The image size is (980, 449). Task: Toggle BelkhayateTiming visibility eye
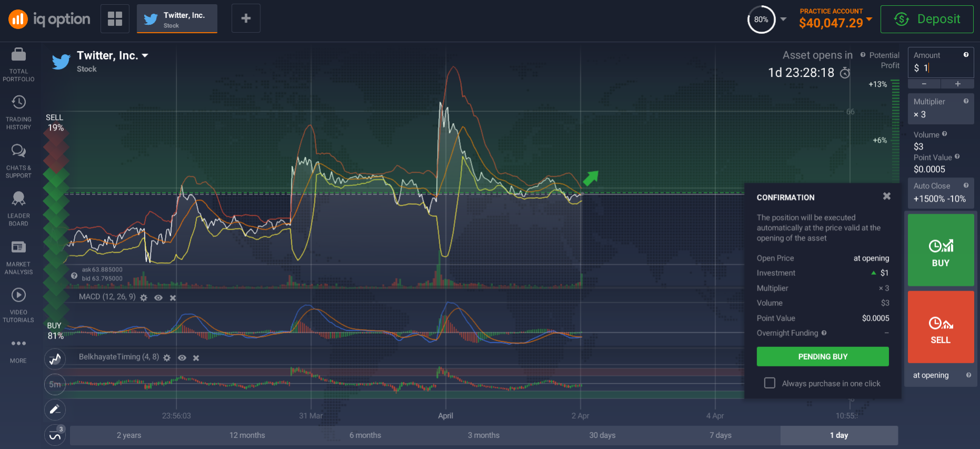tap(182, 357)
